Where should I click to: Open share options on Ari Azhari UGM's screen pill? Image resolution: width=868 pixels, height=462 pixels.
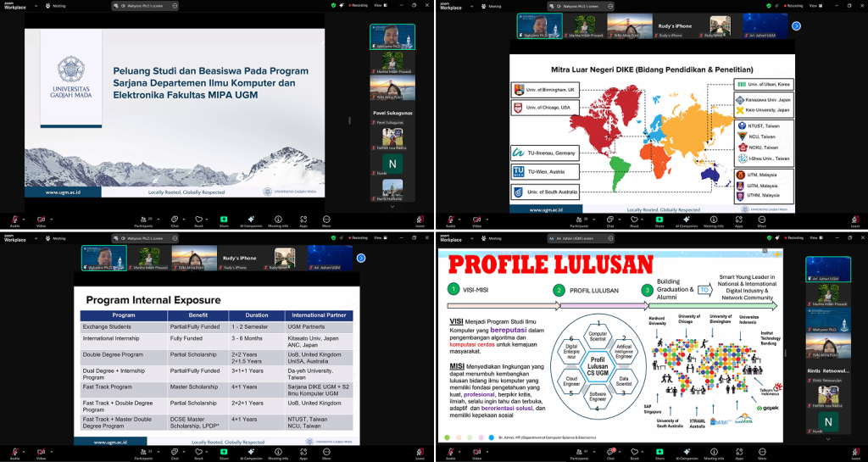610,238
